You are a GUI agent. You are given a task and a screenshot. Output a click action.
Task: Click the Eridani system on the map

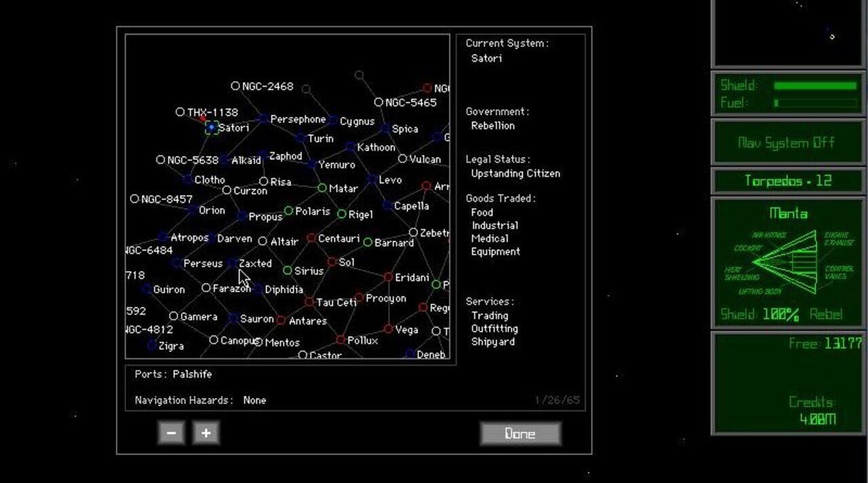(389, 277)
